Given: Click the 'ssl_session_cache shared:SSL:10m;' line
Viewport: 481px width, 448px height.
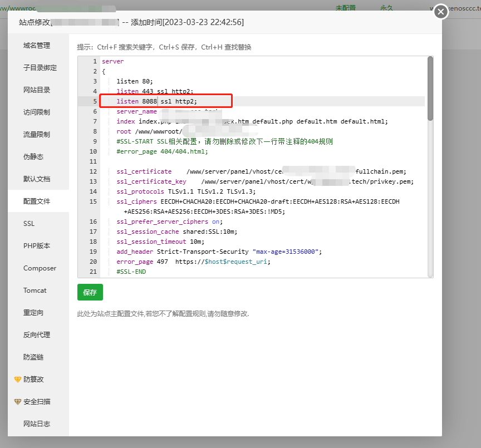Looking at the screenshot, I should pyautogui.click(x=176, y=232).
